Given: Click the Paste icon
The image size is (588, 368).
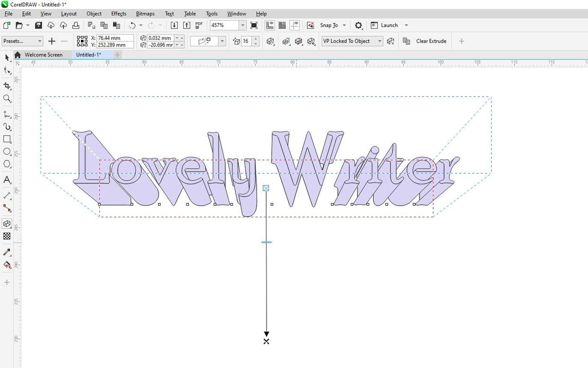Looking at the screenshot, I should [x=116, y=25].
